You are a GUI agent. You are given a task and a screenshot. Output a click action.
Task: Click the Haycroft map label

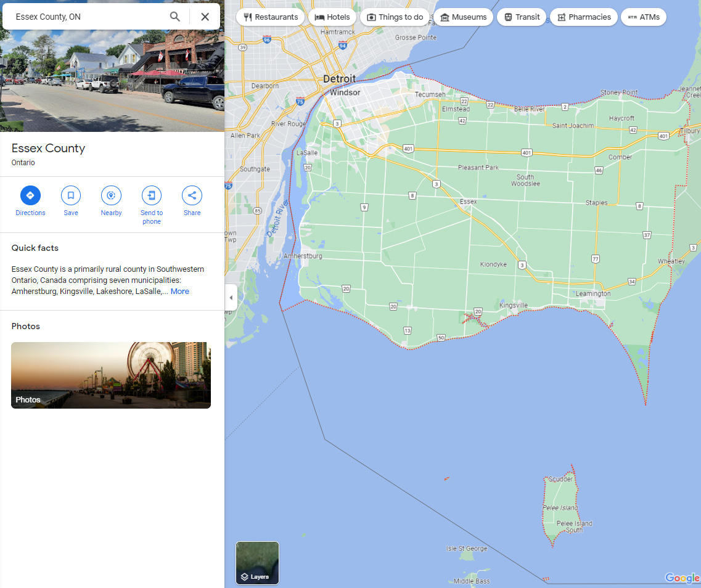[621, 118]
